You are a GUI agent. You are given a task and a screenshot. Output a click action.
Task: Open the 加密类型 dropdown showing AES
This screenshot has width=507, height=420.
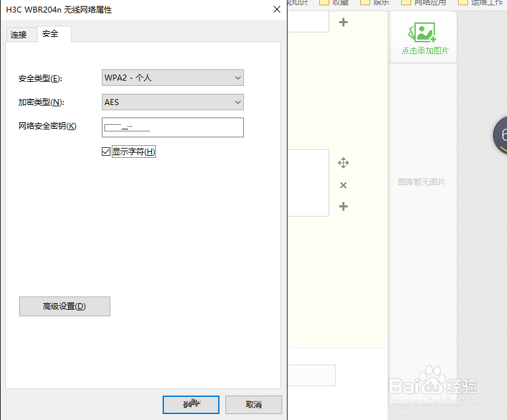click(173, 102)
